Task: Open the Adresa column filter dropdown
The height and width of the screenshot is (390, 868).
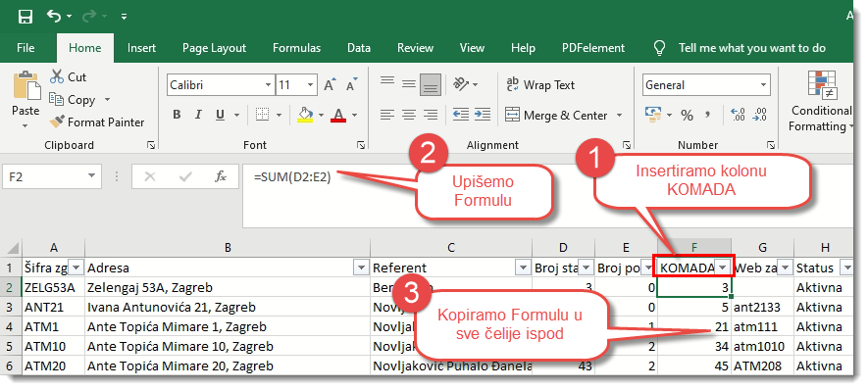Action: 361,268
